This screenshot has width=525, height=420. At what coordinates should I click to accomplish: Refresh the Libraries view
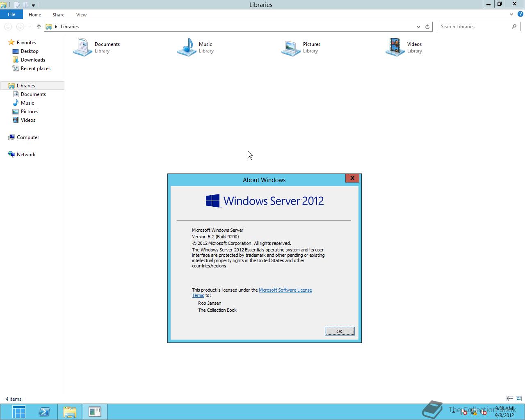(427, 27)
